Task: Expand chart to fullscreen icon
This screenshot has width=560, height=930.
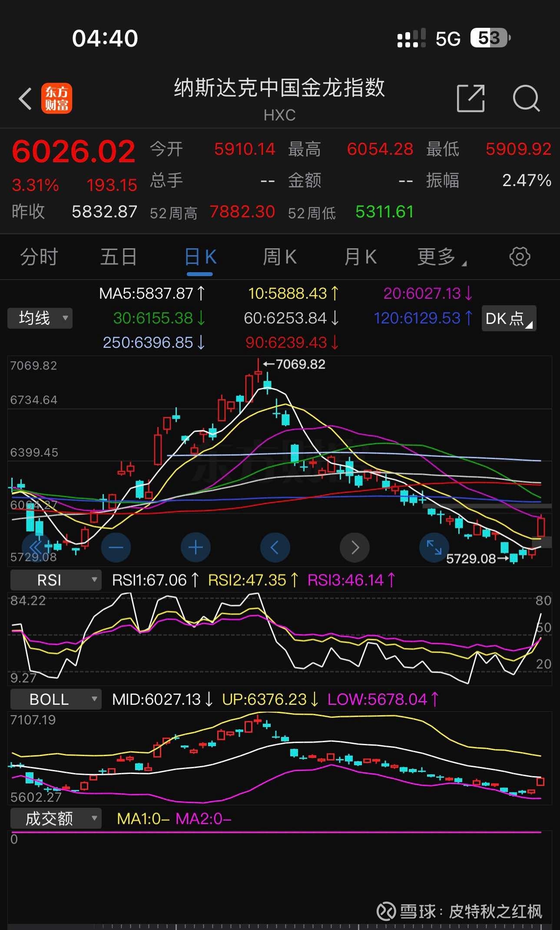Action: [434, 547]
